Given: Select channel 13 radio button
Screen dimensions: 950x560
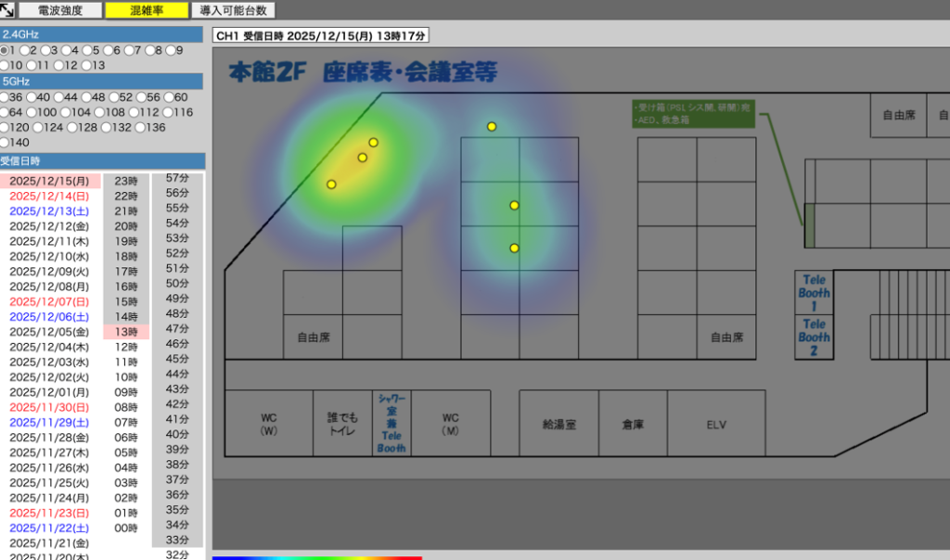Looking at the screenshot, I should [x=86, y=66].
